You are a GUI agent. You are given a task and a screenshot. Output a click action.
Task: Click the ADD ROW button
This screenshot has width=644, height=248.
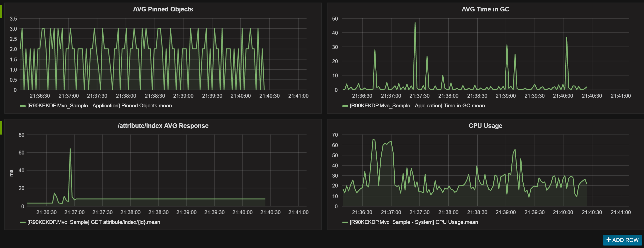click(x=622, y=240)
